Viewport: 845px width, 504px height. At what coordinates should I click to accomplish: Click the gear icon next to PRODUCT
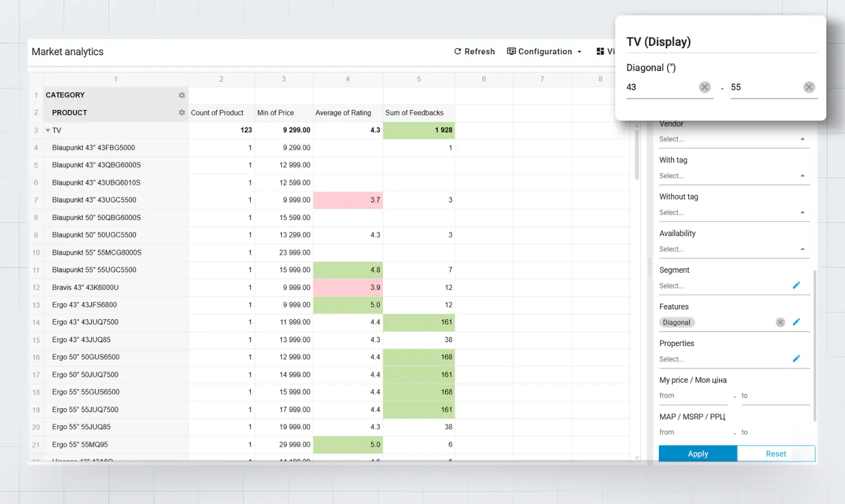pos(182,112)
